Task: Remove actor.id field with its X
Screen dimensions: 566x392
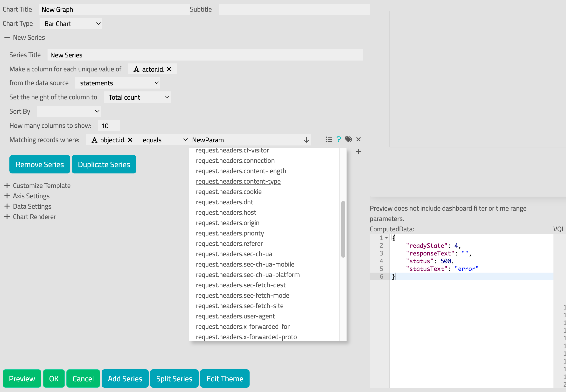Action: [169, 69]
